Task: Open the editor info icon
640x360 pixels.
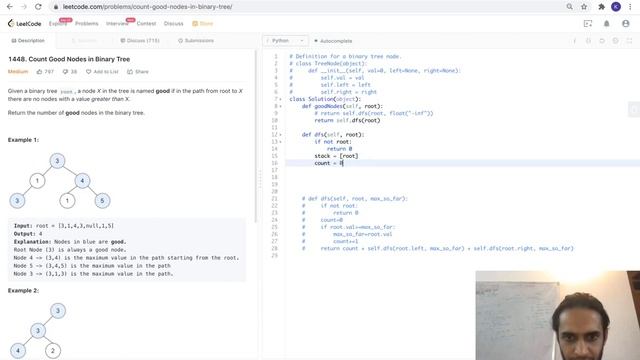Action: [x=575, y=41]
